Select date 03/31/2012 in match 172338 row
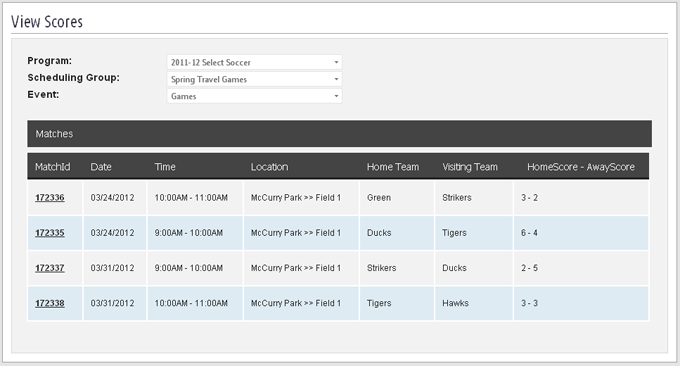The width and height of the screenshot is (680, 366). (112, 303)
